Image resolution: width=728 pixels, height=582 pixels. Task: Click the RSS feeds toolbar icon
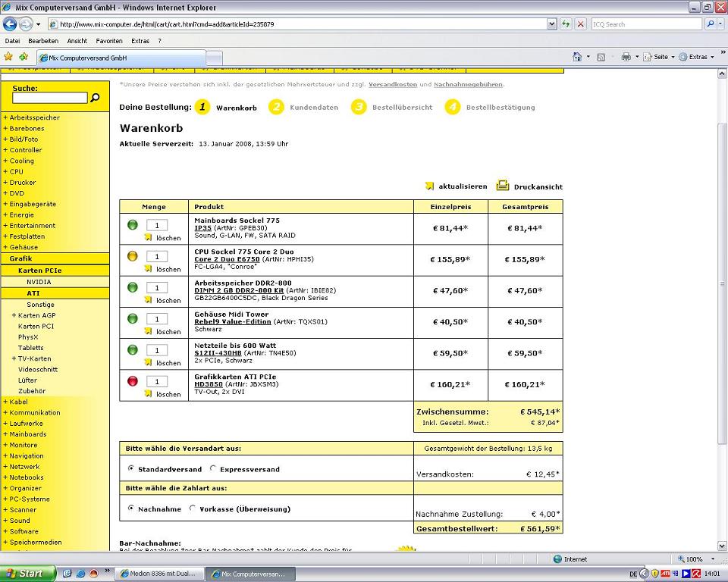[x=601, y=57]
